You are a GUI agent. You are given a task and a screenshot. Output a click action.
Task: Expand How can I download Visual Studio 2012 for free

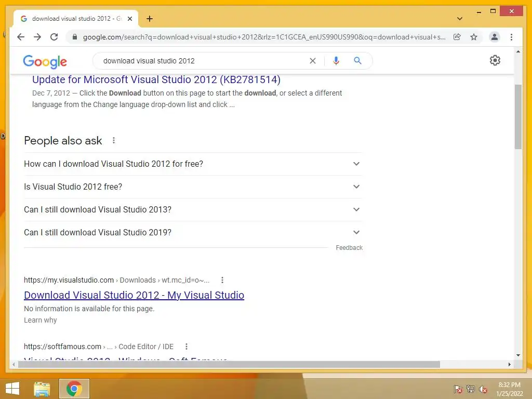(193, 164)
